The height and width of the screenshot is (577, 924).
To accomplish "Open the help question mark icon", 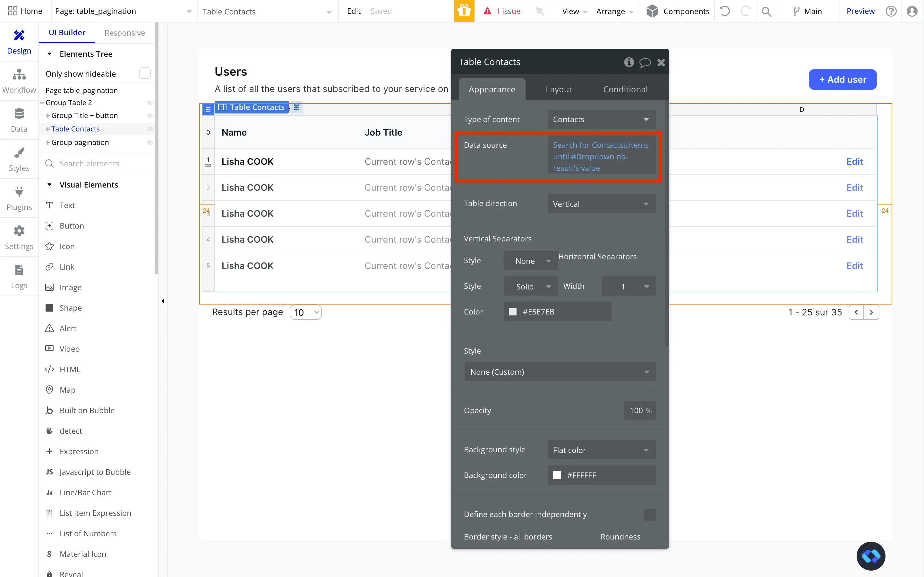I will tap(891, 11).
